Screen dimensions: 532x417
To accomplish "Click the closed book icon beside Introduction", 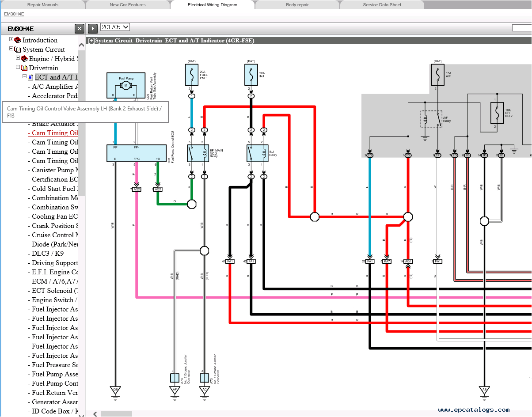I will coord(17,40).
